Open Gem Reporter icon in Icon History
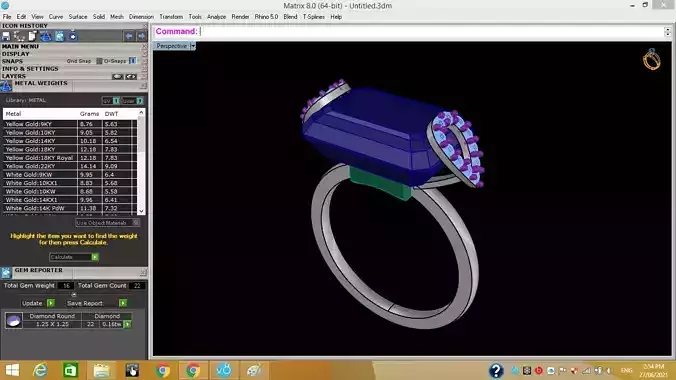 click(59, 36)
